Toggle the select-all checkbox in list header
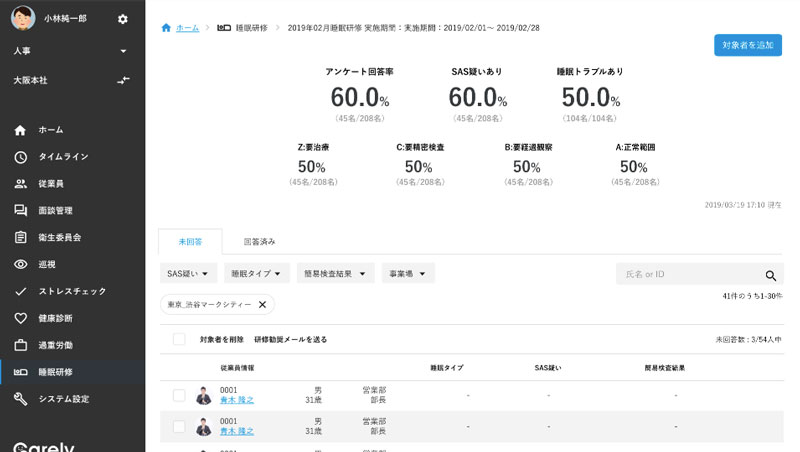This screenshot has height=452, width=800. pos(179,340)
